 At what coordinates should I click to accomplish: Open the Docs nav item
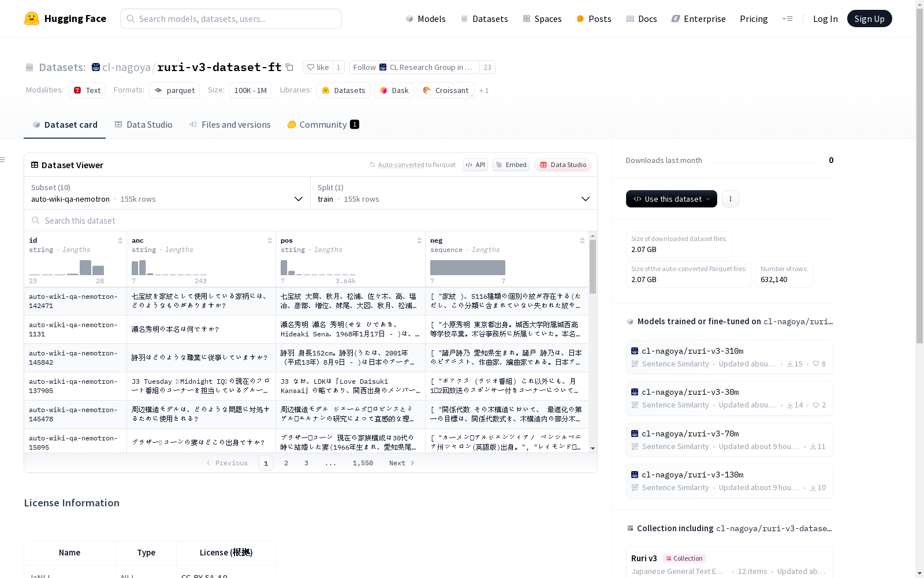(x=642, y=18)
